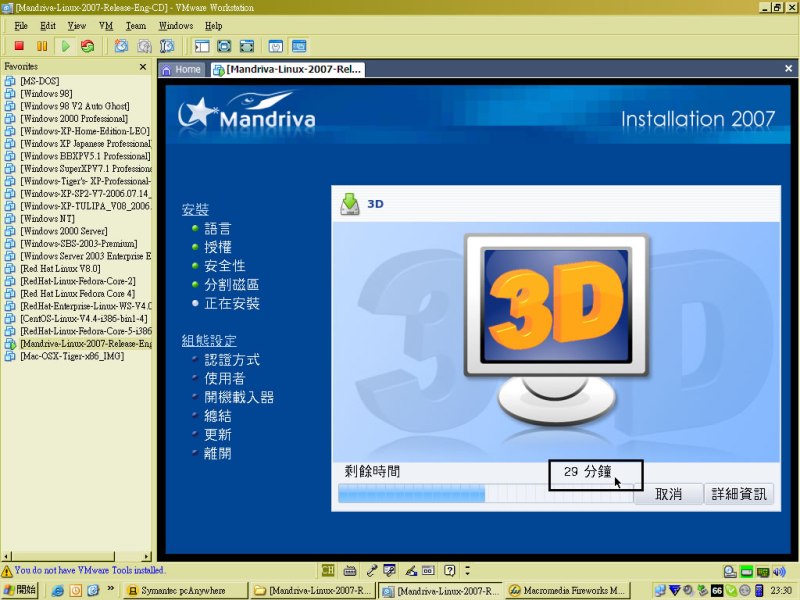Image resolution: width=800 pixels, height=600 pixels.
Task: Select [Windows 98] in Favorites
Action: pos(46,93)
